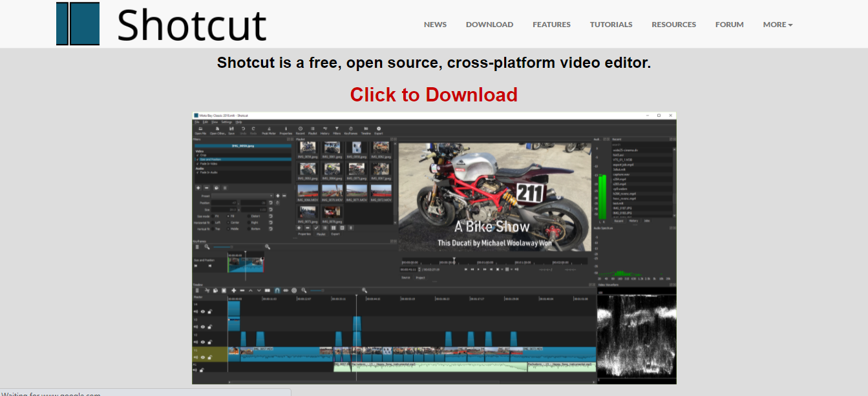The height and width of the screenshot is (396, 868).
Task: Select the Fit size mode radio button
Action: click(213, 216)
